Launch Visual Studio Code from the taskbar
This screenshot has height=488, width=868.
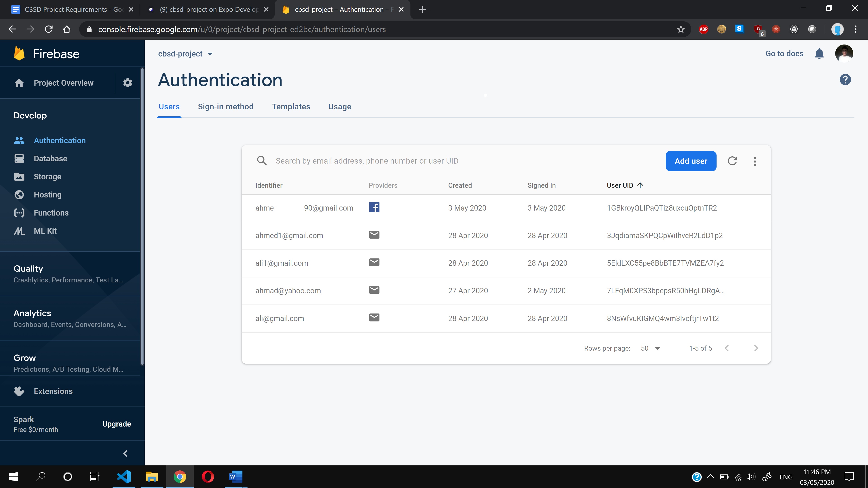point(124,476)
